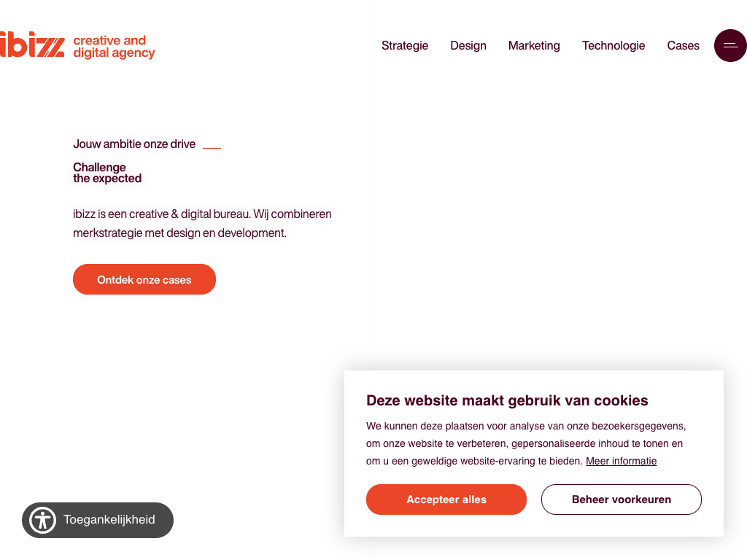747x560 pixels.
Task: Click Beheer voorkeuren to manage preferences
Action: pos(622,499)
